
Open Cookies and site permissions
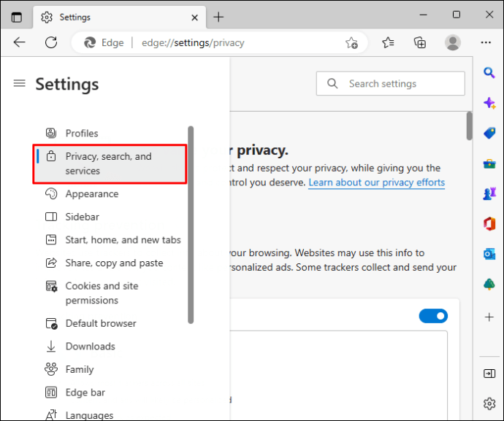click(x=101, y=293)
